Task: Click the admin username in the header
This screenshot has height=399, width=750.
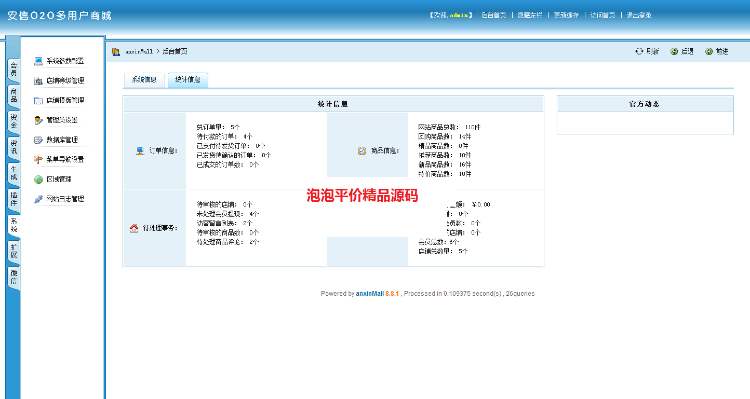Action: pyautogui.click(x=459, y=15)
